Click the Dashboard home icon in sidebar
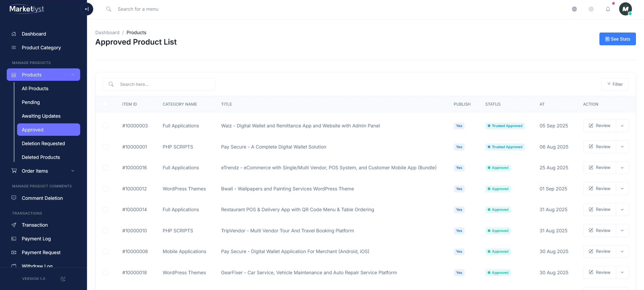Image resolution: width=644 pixels, height=290 pixels. point(14,34)
